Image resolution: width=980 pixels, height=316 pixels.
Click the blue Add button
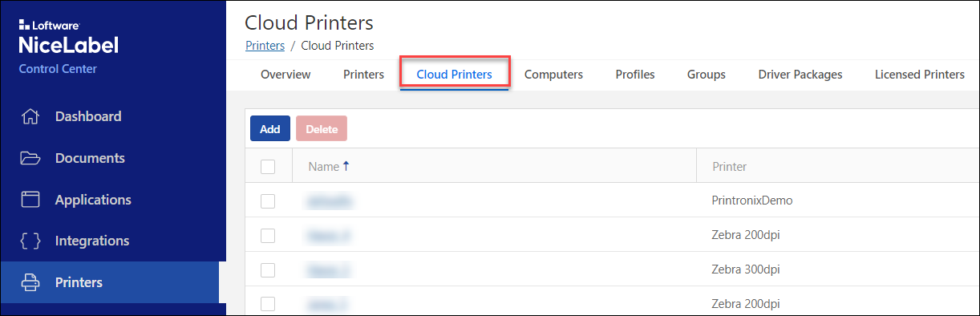(x=270, y=128)
